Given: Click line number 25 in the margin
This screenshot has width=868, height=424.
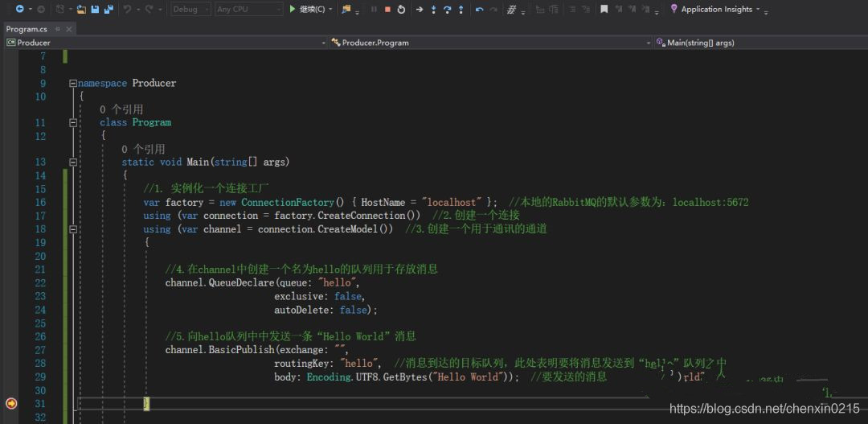Looking at the screenshot, I should pos(40,323).
